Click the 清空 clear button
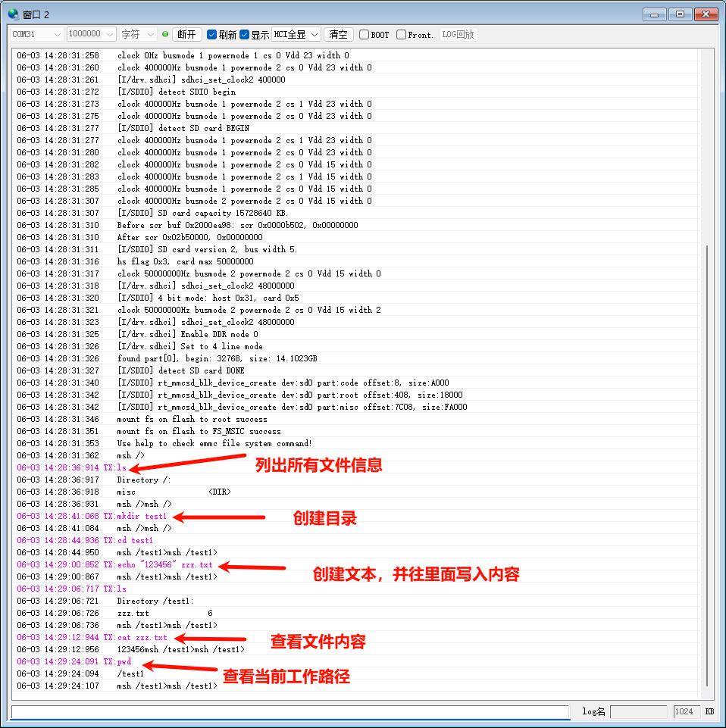726x728 pixels. 338,34
